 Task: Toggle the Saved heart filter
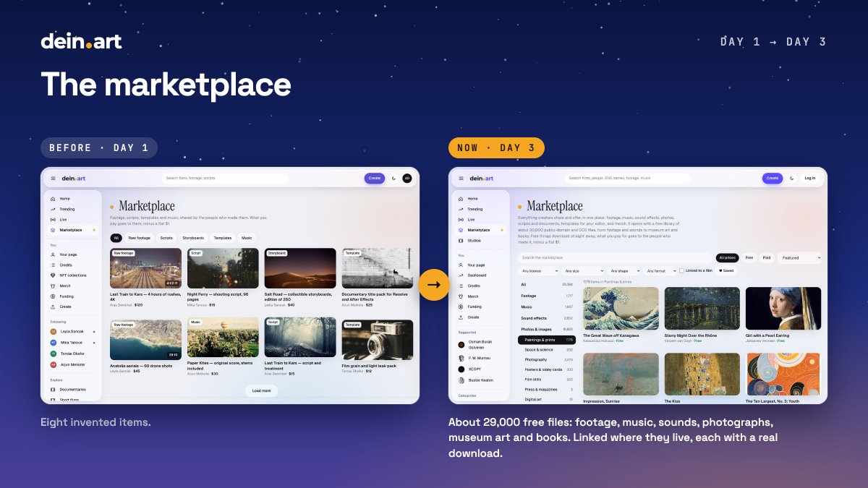726,270
